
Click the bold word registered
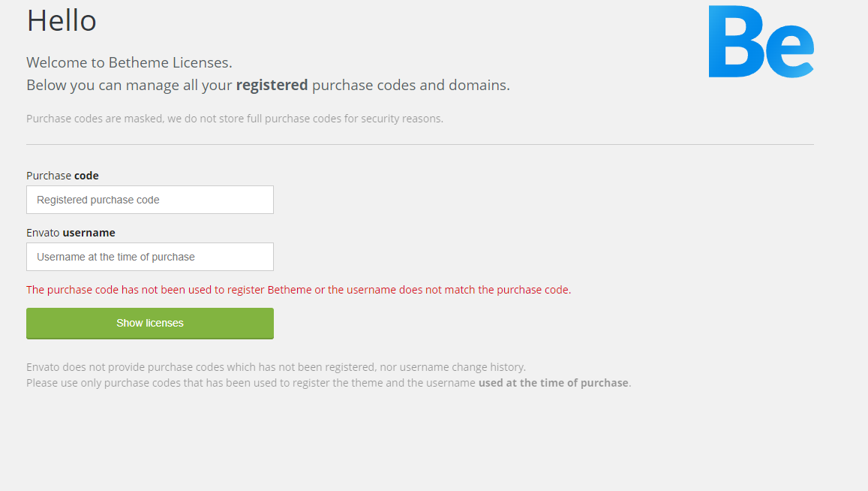point(272,85)
